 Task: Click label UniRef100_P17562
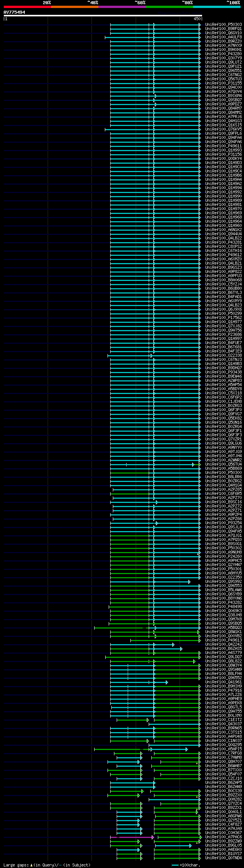point(223,318)
